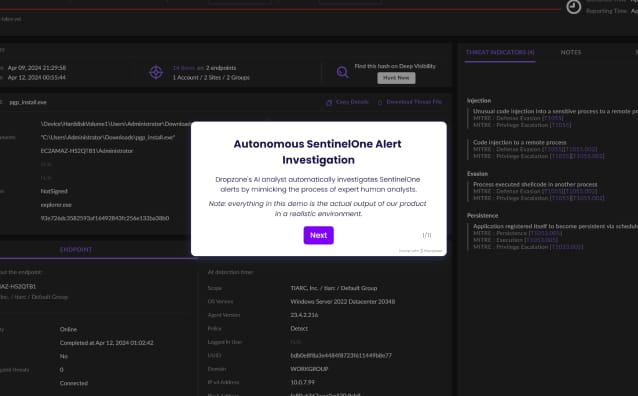Click the Download Threat File icon
Screen dimensions: 638x396
point(380,103)
